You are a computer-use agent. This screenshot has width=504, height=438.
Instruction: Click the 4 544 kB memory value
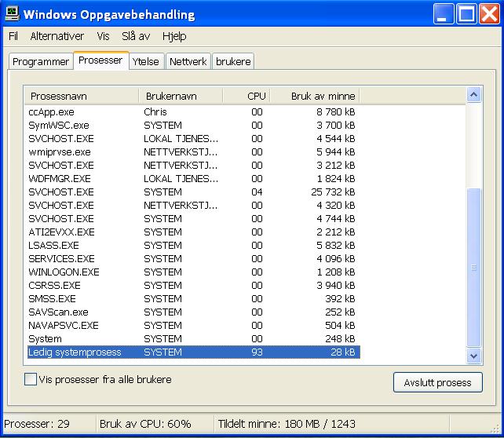(x=335, y=138)
